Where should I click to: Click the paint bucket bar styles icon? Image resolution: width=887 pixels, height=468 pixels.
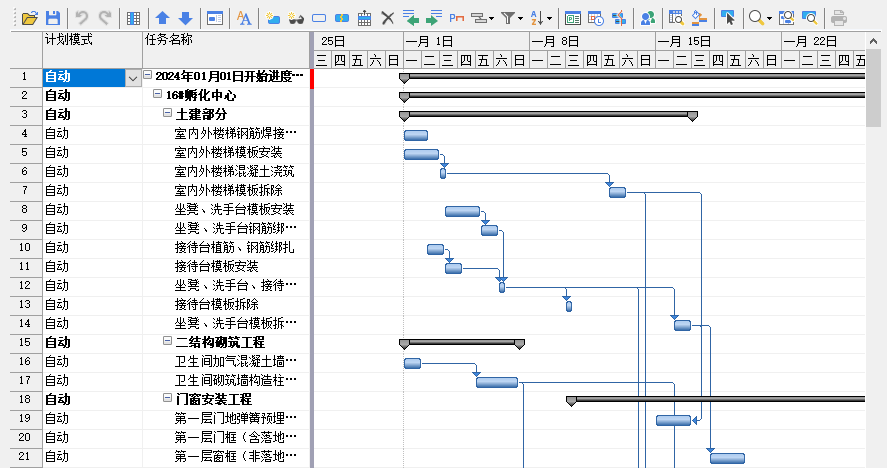click(x=699, y=18)
